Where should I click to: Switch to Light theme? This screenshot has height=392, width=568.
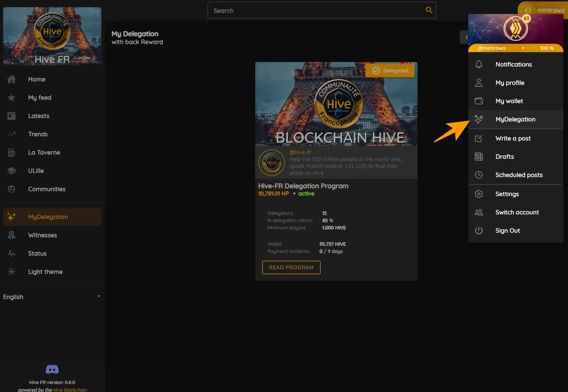(x=52, y=272)
